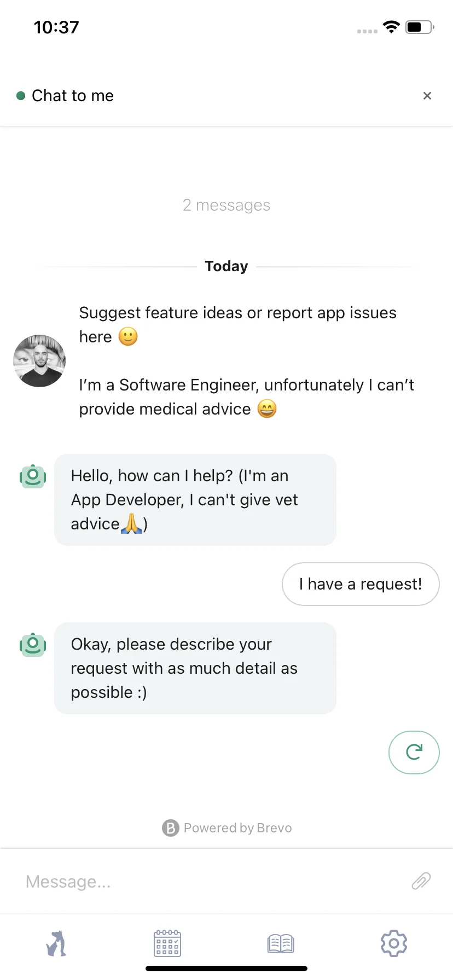
Task: Open the pets tab with dog and cat icon
Action: 56,943
